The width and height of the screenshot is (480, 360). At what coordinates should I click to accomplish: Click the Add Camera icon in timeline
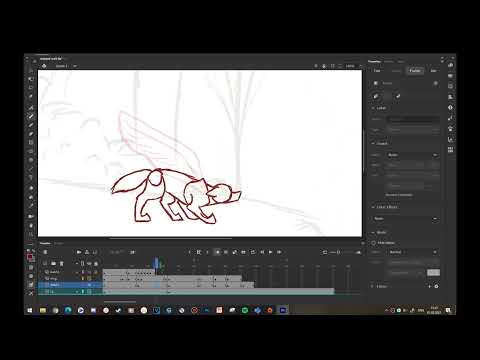(x=79, y=252)
